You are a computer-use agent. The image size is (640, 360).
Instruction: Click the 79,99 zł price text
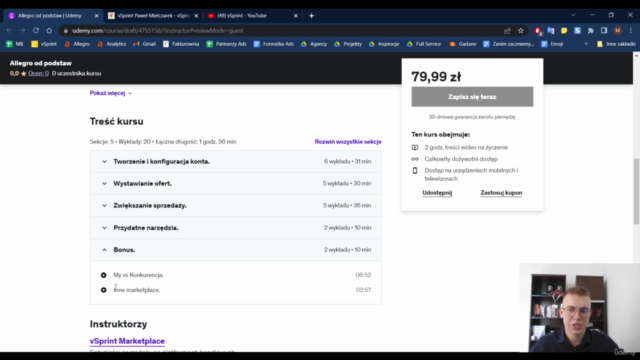coord(436,77)
